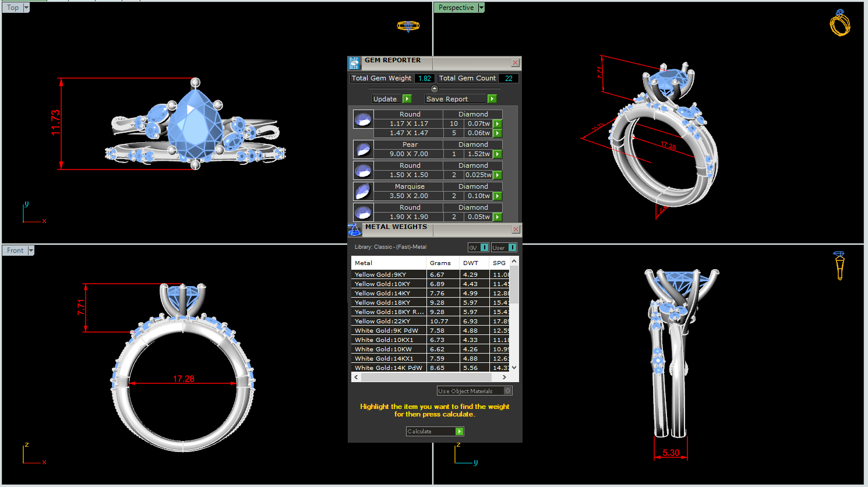Click metal list scroll right arrow
Image resolution: width=868 pixels, height=487 pixels.
504,377
